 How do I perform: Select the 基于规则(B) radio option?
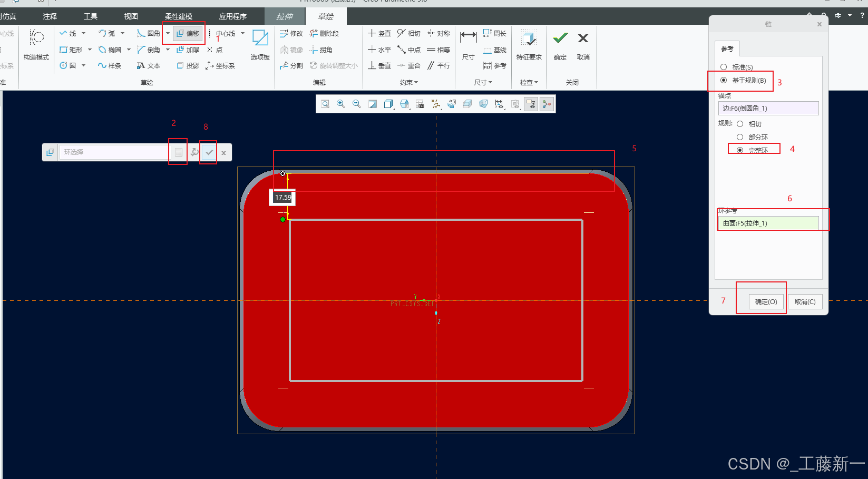click(x=724, y=80)
